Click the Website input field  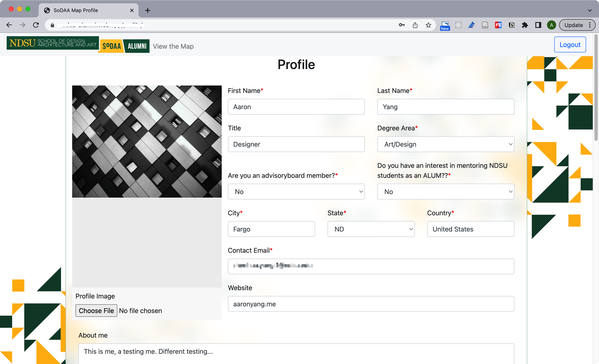[x=371, y=304]
